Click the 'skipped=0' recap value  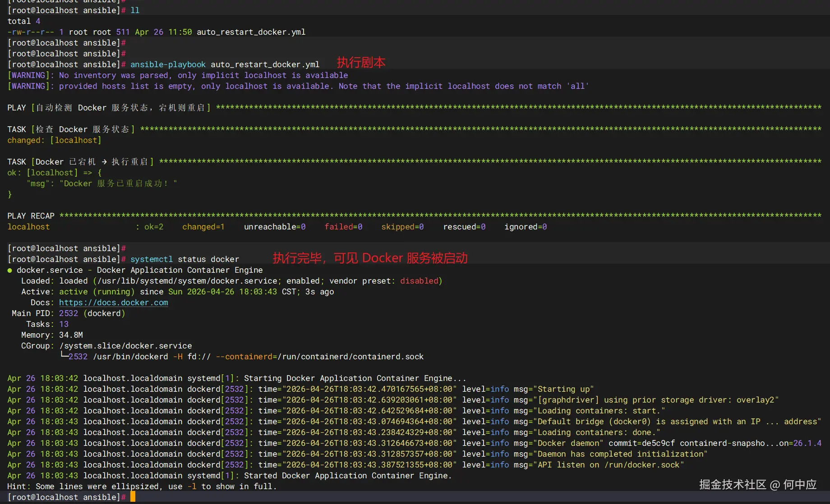tap(402, 227)
